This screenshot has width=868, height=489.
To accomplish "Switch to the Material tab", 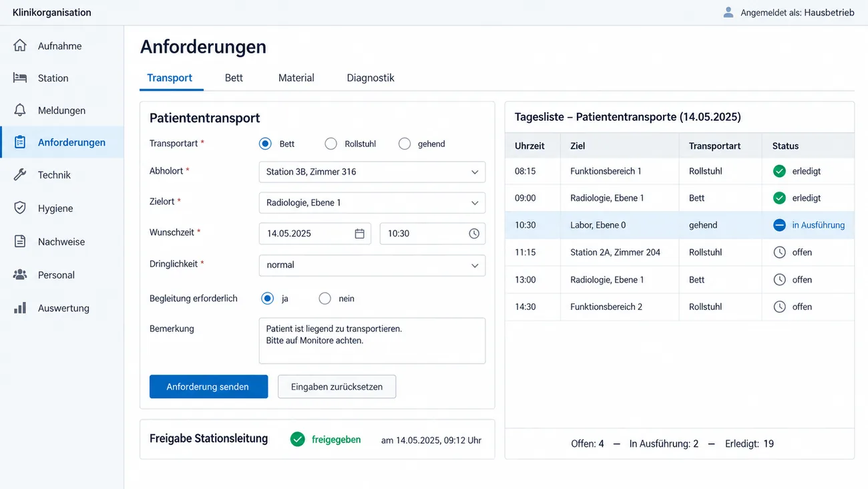I will 296,77.
